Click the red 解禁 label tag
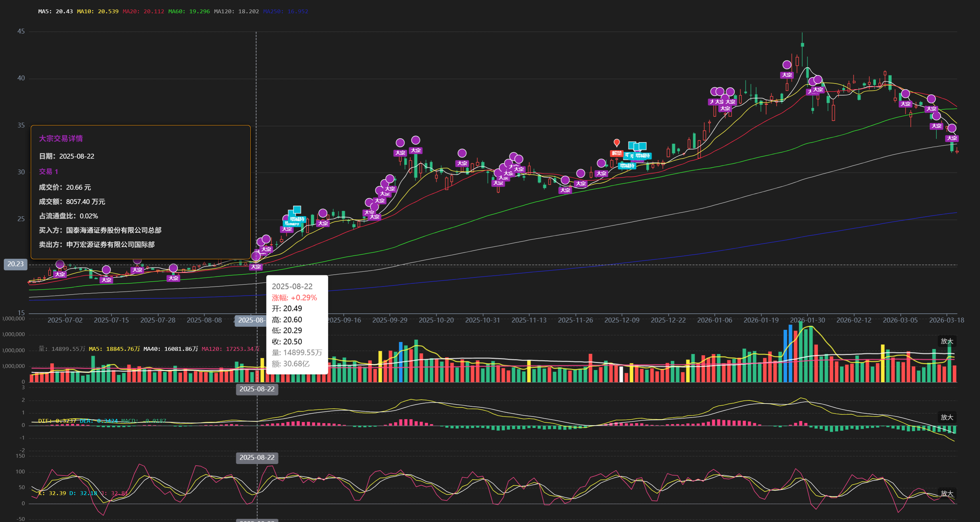 pos(616,153)
